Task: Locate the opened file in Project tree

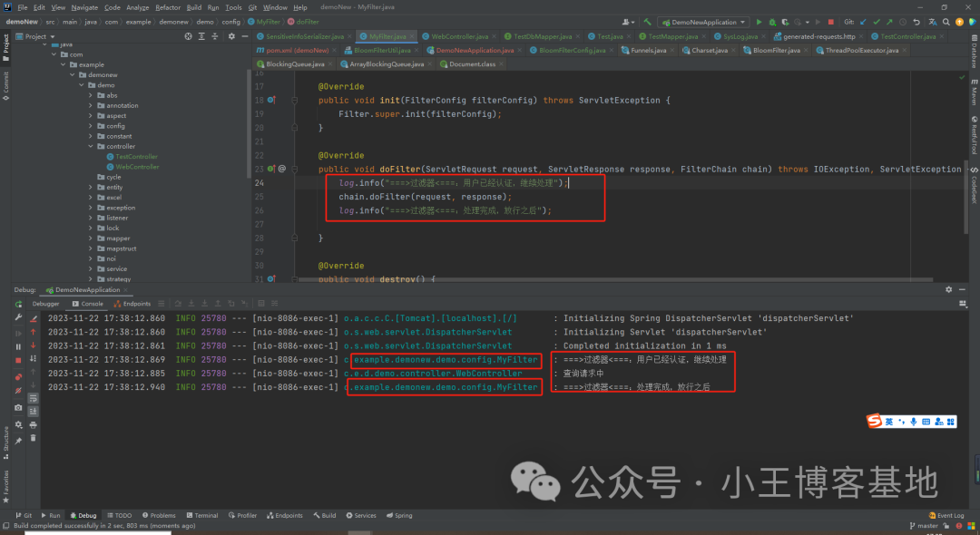Action: [x=188, y=36]
